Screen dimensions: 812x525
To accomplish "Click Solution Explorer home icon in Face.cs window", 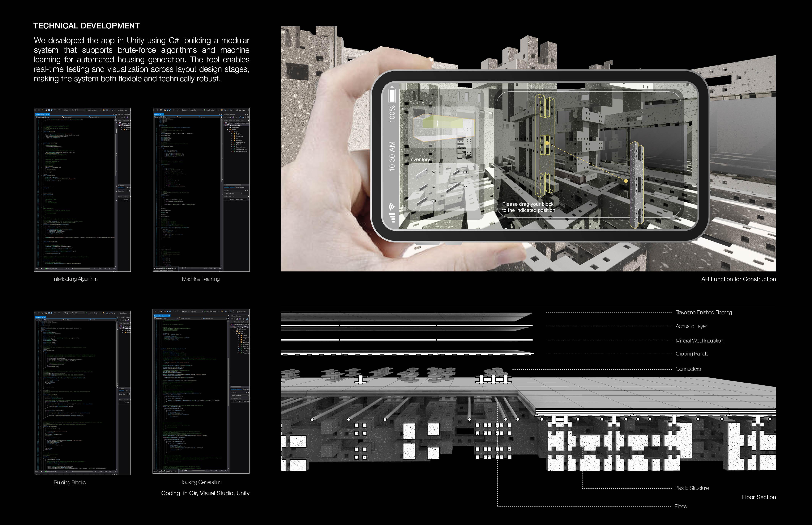I will 231,118.
